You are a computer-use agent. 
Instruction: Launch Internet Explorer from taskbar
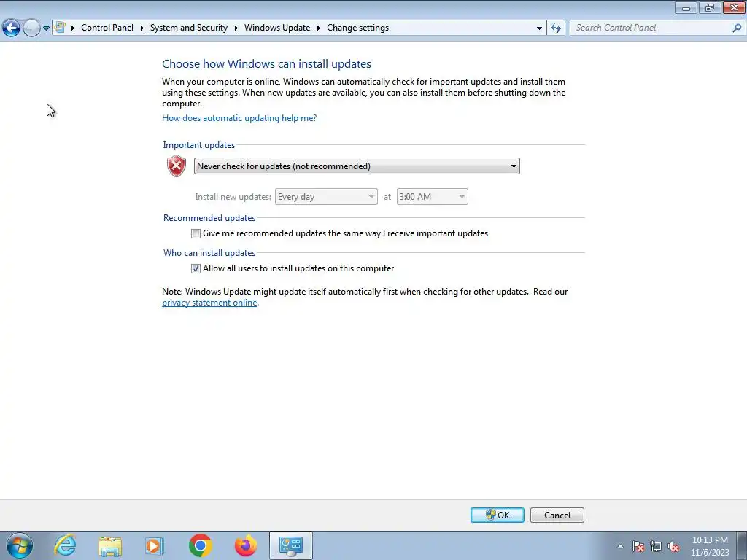[65, 545]
